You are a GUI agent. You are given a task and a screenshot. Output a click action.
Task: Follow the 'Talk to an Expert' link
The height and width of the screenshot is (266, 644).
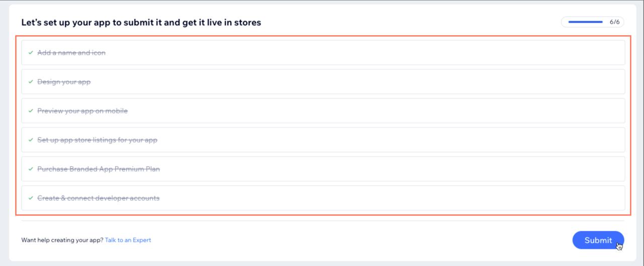(x=128, y=240)
